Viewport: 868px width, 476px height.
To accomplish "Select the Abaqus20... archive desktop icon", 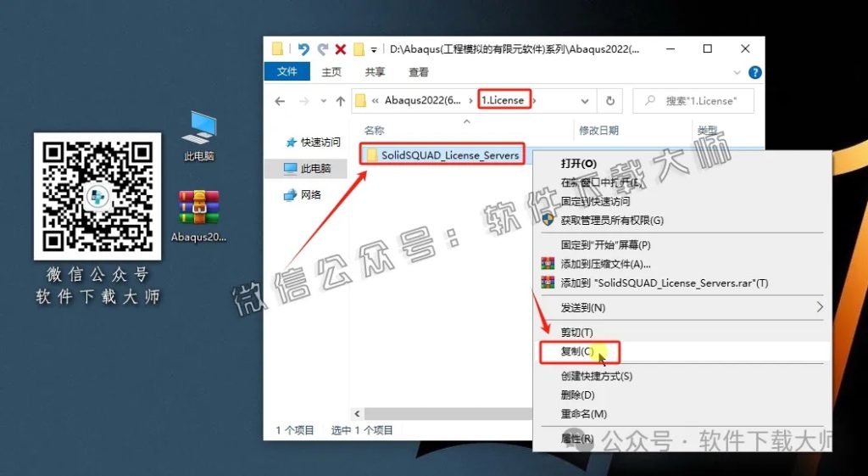I will click(198, 216).
